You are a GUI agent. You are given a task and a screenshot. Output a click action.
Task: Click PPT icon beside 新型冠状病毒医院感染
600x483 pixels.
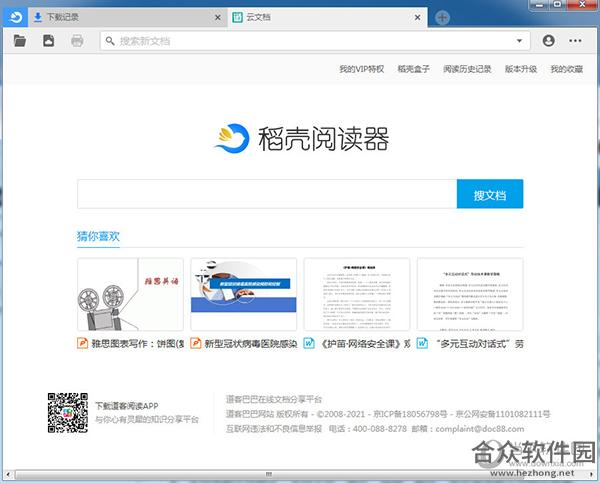(x=196, y=343)
